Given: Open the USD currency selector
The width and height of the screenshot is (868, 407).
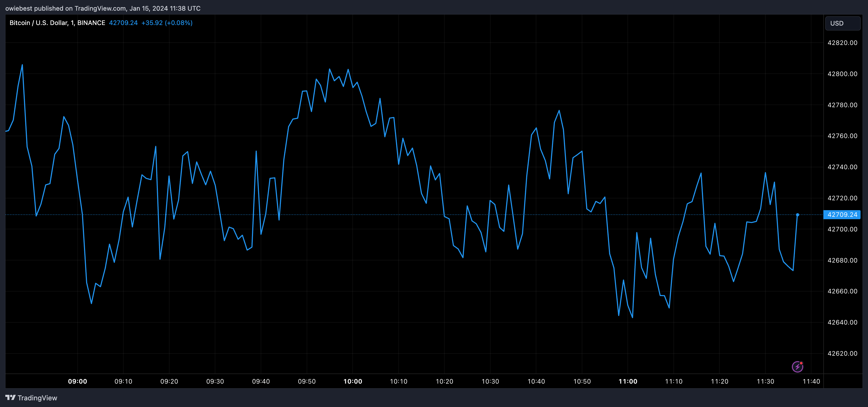Looking at the screenshot, I should (842, 23).
